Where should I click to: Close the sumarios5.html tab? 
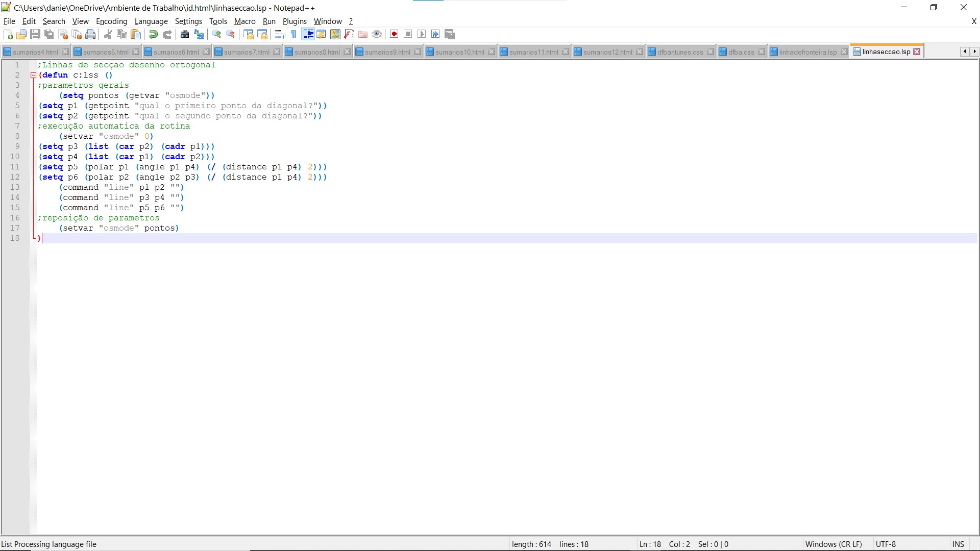click(136, 52)
